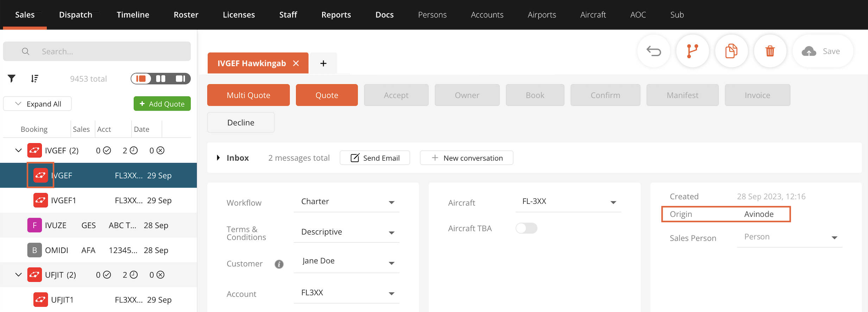The image size is (868, 312).
Task: Click the Accept workflow button
Action: coord(396,95)
